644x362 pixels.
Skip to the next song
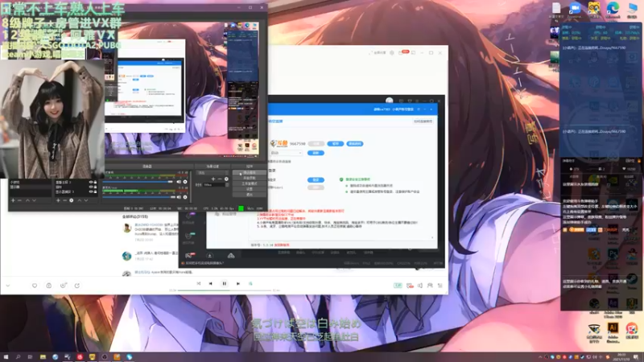click(x=237, y=283)
